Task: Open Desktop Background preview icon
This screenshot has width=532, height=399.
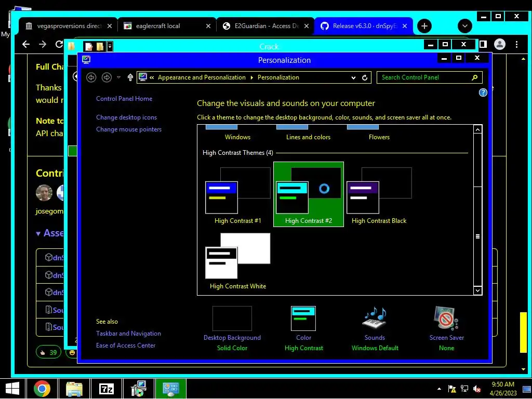Action: pyautogui.click(x=232, y=318)
